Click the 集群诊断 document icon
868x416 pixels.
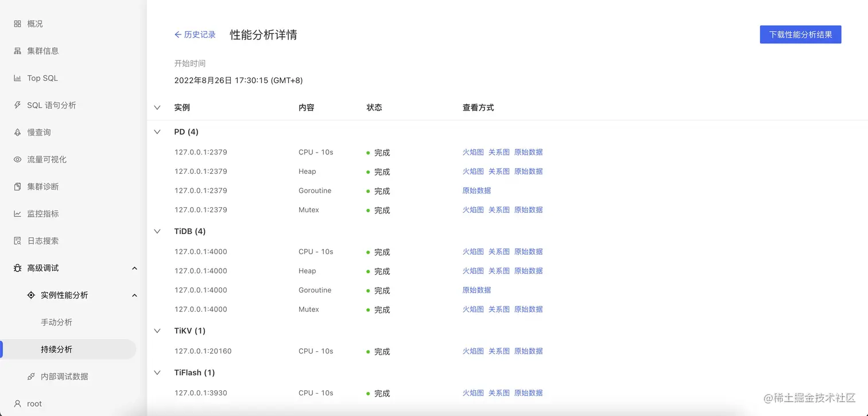click(17, 186)
